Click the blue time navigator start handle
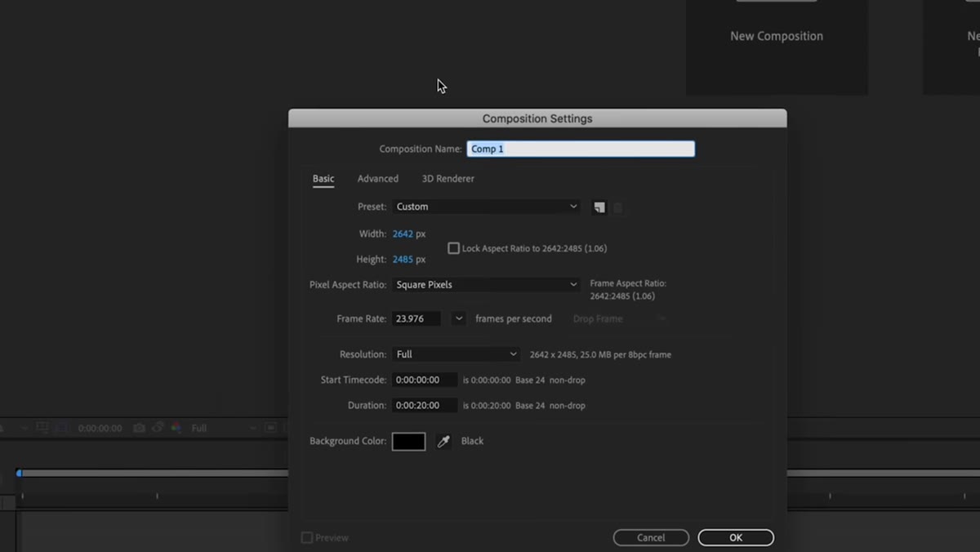The height and width of the screenshot is (552, 980). point(19,473)
